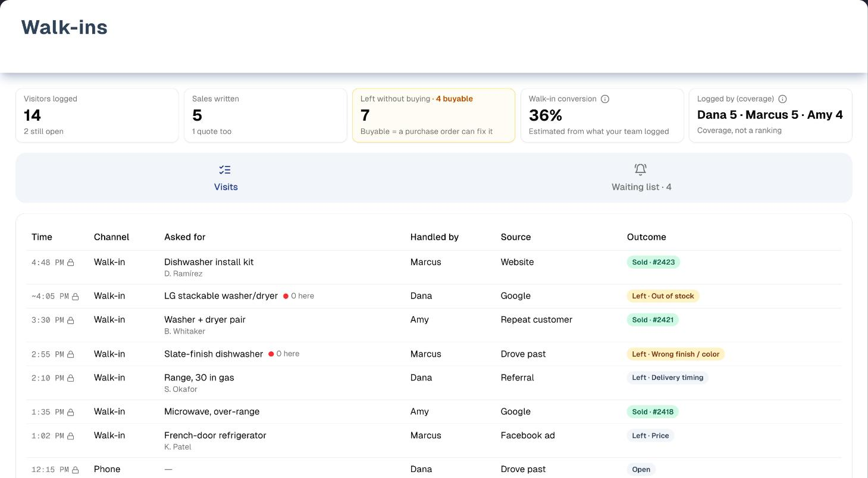The height and width of the screenshot is (478, 868).
Task: Open the Sold · #2418 outcome badge
Action: pyautogui.click(x=653, y=412)
